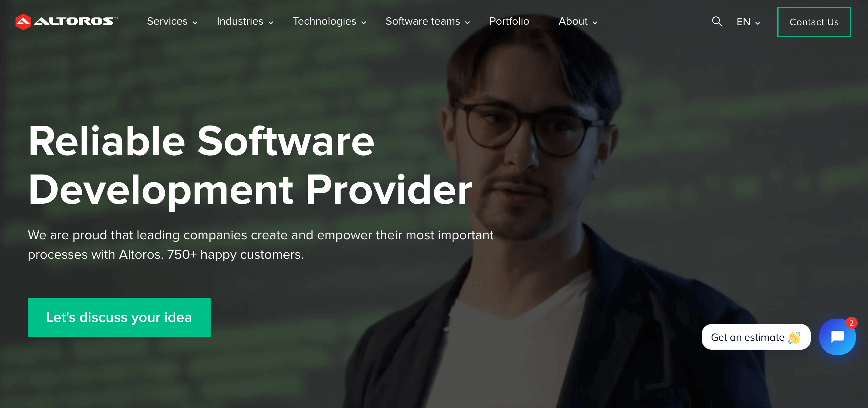Viewport: 868px width, 408px height.
Task: Open the blue chat bubble widget
Action: pos(837,337)
